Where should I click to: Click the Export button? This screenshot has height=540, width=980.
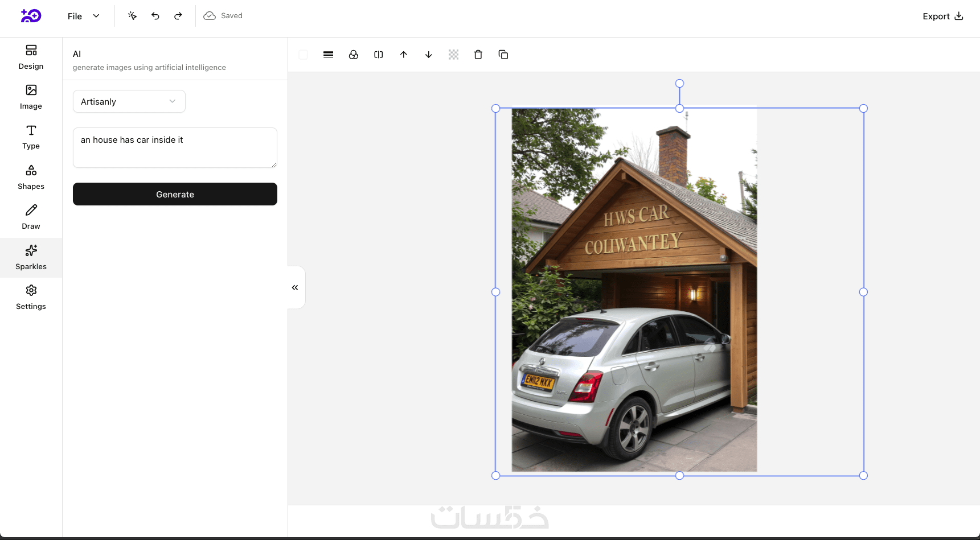(x=942, y=16)
